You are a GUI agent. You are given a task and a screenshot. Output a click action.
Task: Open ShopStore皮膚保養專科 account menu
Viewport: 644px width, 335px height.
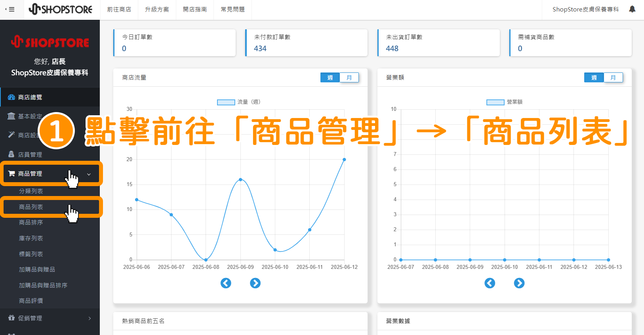586,10
